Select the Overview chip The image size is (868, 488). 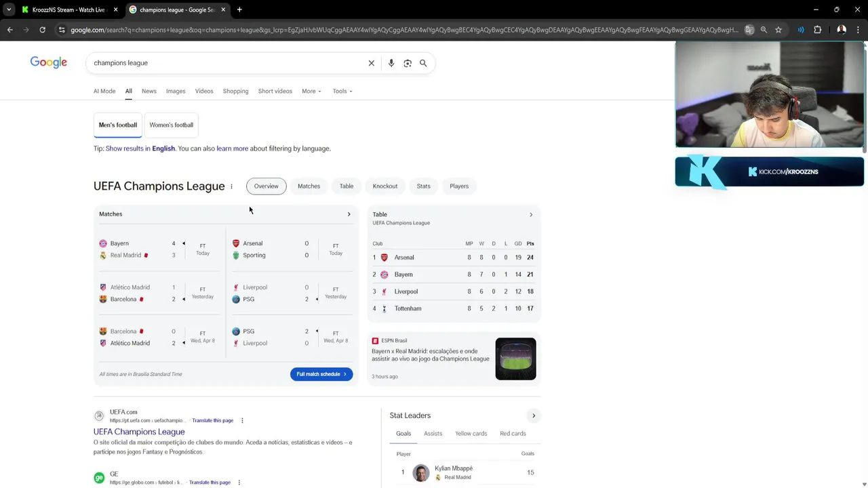pyautogui.click(x=267, y=186)
